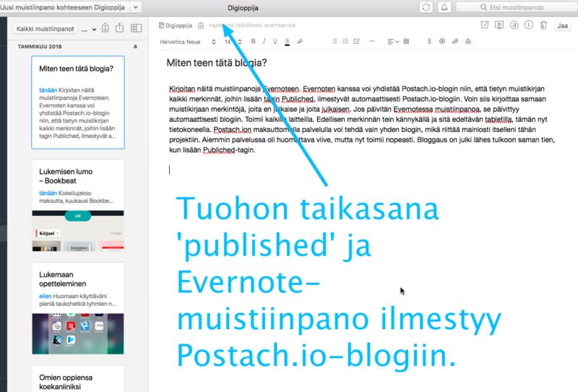
Task: Insert a bulleted list
Action: pos(335,41)
